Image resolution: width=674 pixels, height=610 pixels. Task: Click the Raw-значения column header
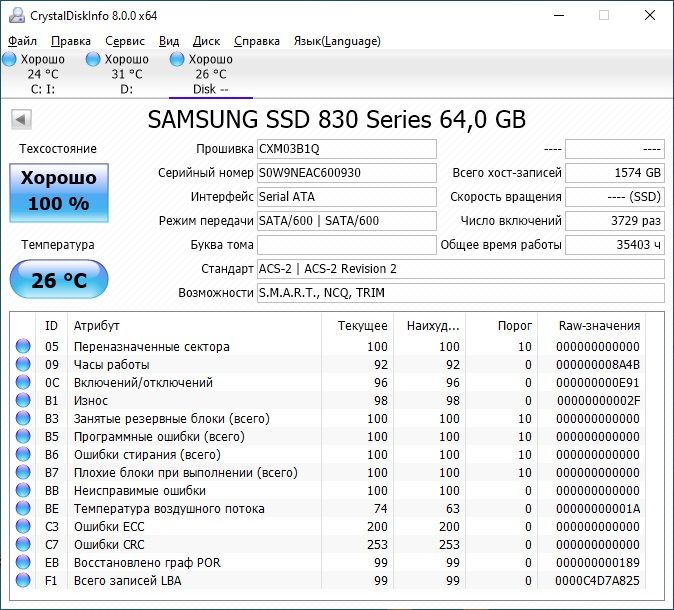coord(592,326)
